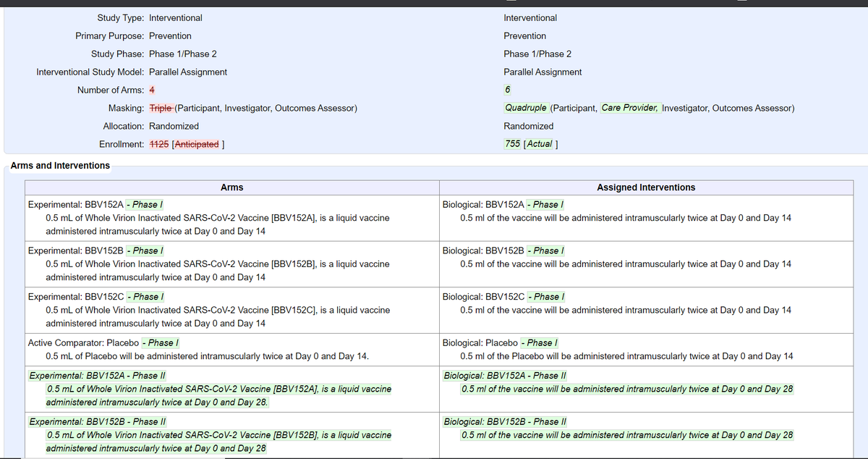Click 'Biological: BBV152A - Phase II' intervention

[x=505, y=376]
